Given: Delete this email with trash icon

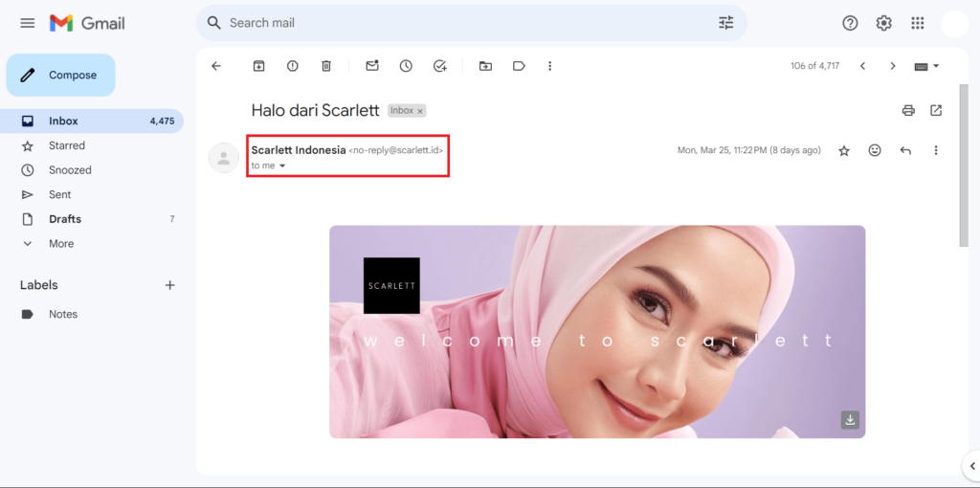Looking at the screenshot, I should tap(326, 66).
